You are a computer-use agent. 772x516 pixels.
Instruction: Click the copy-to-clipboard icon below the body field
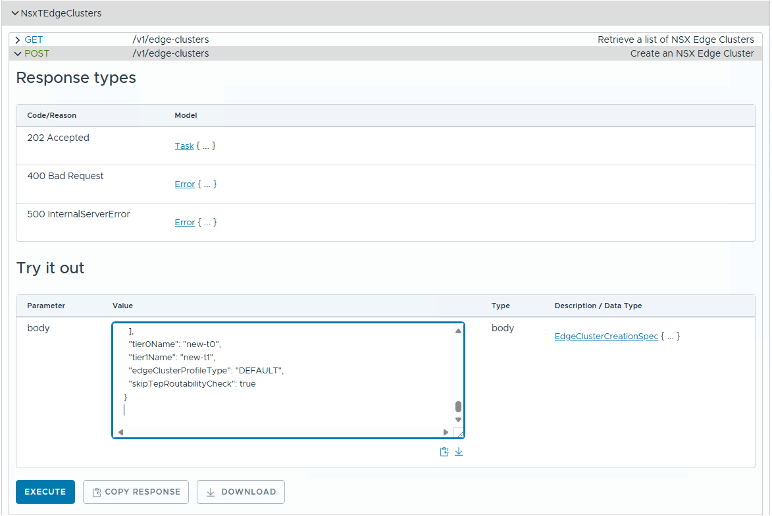tap(444, 452)
